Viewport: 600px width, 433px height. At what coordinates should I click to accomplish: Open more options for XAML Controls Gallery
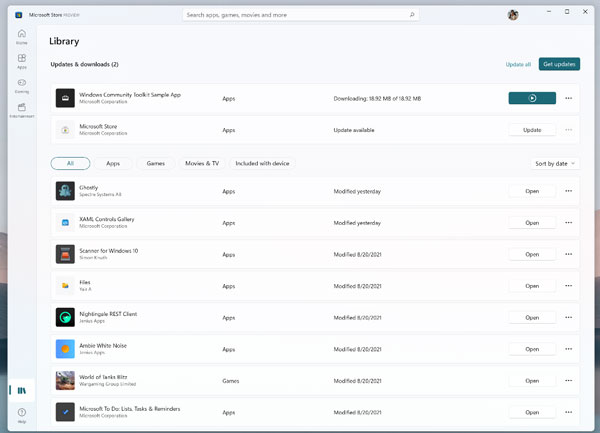569,223
